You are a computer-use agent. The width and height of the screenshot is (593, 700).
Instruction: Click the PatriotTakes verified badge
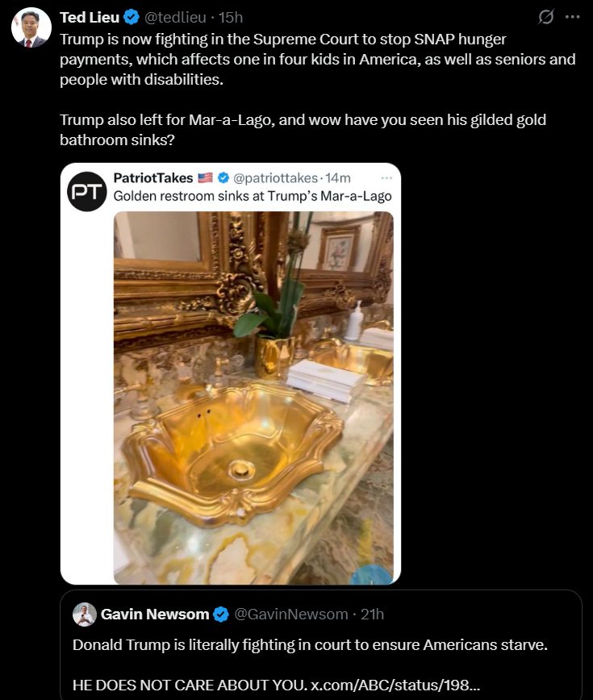224,177
